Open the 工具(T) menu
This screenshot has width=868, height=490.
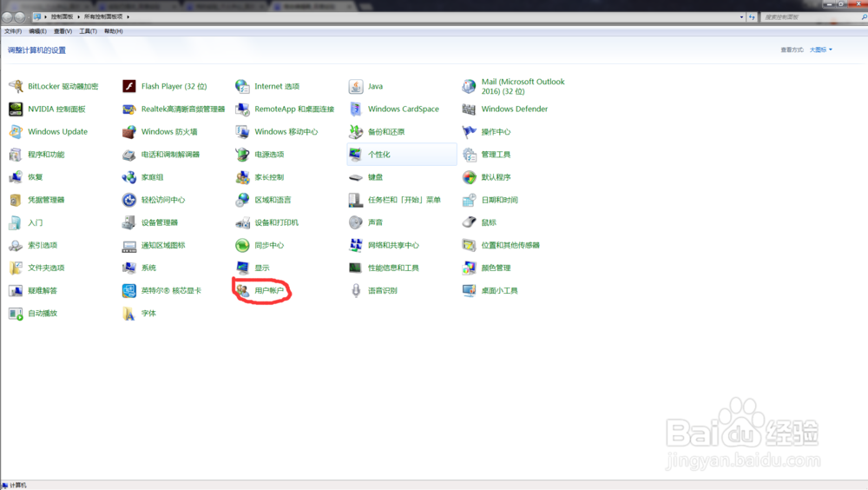click(x=88, y=31)
